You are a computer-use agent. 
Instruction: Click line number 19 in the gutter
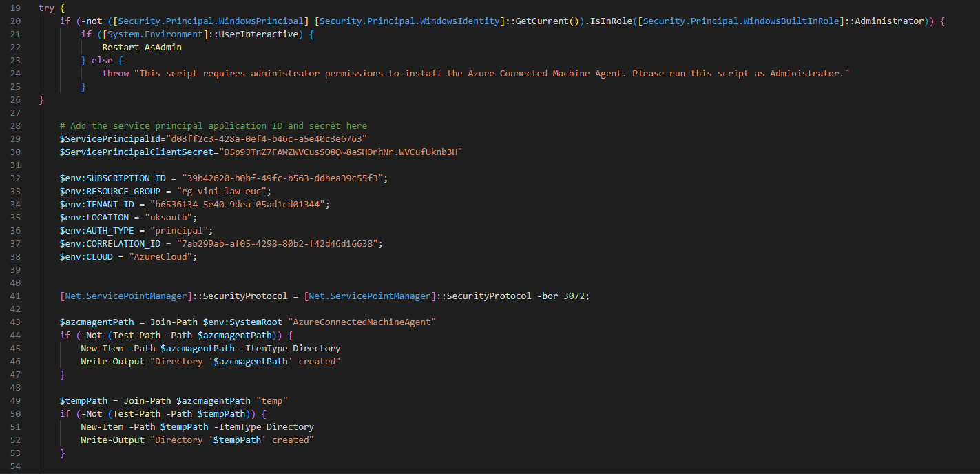click(x=14, y=8)
